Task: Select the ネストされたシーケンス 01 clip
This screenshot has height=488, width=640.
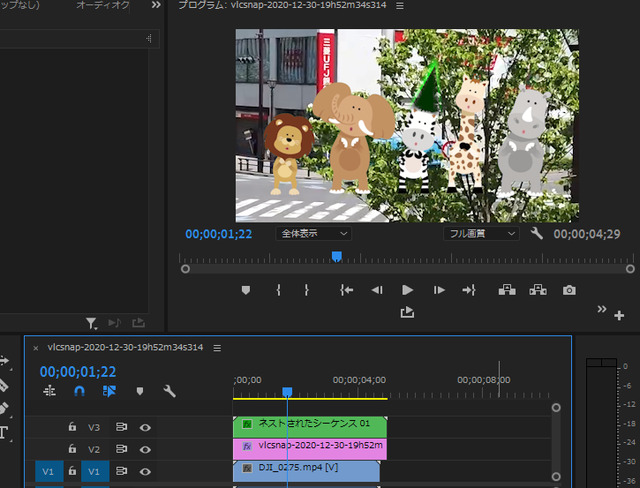Action: click(x=310, y=427)
